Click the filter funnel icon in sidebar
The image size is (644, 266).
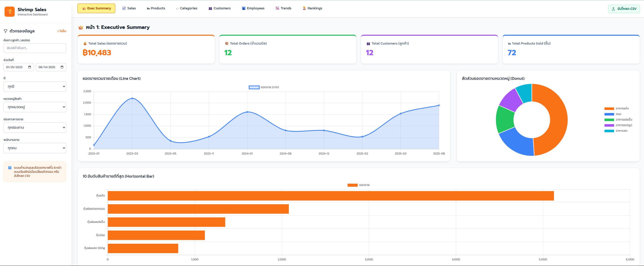[6, 31]
